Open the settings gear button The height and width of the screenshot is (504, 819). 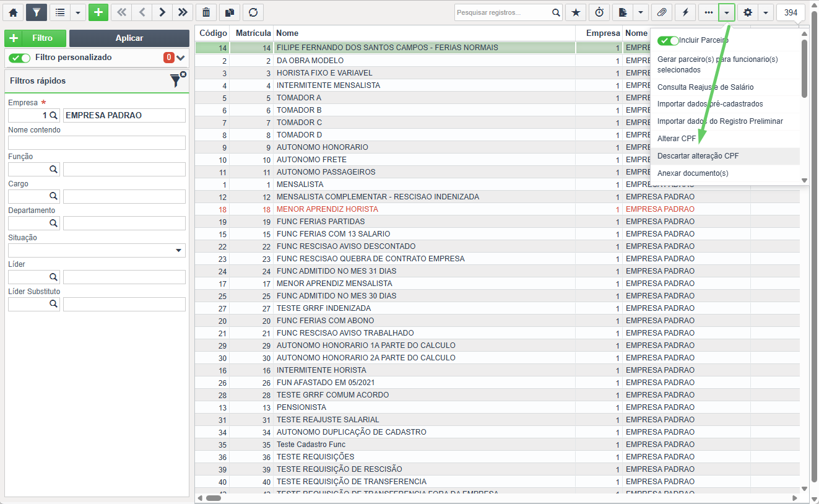(x=748, y=12)
